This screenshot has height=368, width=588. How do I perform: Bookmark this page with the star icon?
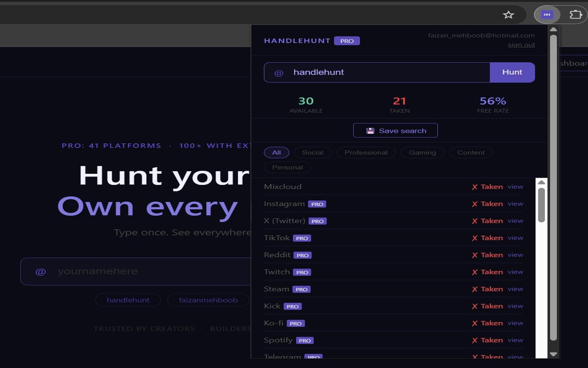pyautogui.click(x=508, y=15)
